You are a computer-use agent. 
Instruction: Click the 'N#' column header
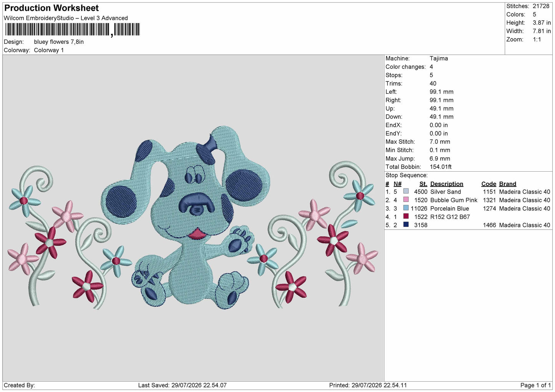(x=398, y=184)
